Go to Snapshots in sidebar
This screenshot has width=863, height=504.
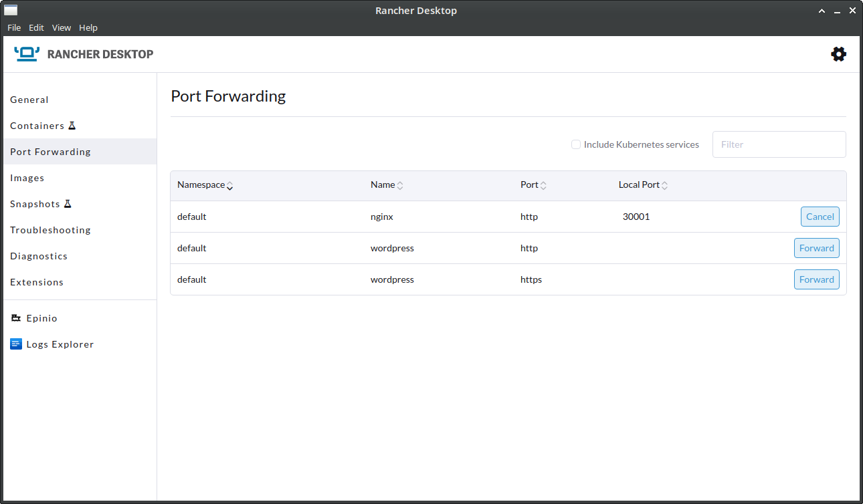coord(80,204)
